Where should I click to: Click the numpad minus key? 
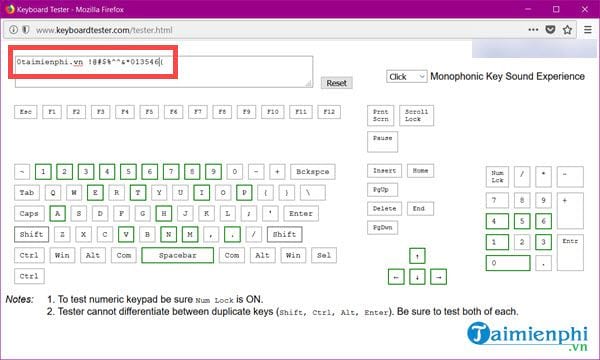(x=570, y=177)
